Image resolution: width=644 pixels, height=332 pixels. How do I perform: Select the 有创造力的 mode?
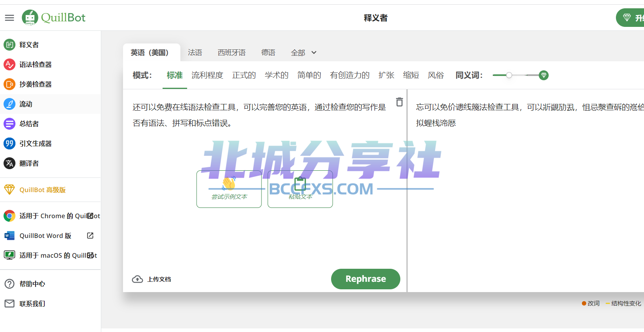click(350, 75)
